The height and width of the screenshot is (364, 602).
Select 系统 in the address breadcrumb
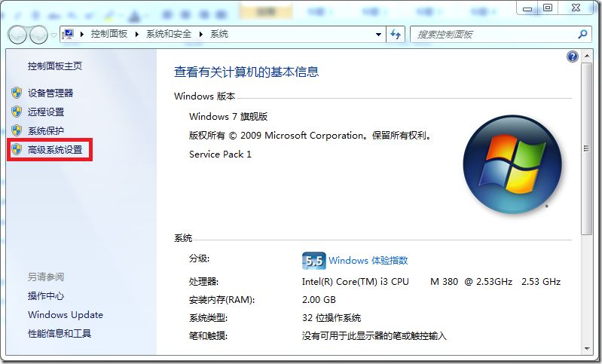tap(219, 34)
